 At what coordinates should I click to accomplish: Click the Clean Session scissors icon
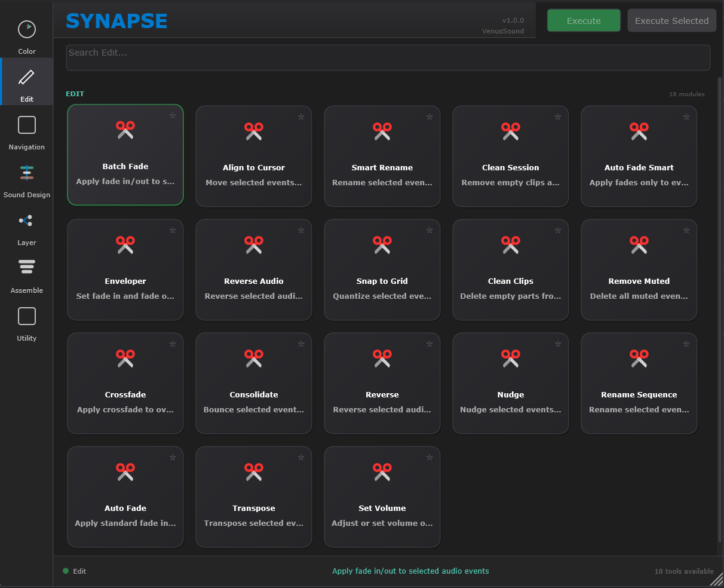tap(511, 131)
